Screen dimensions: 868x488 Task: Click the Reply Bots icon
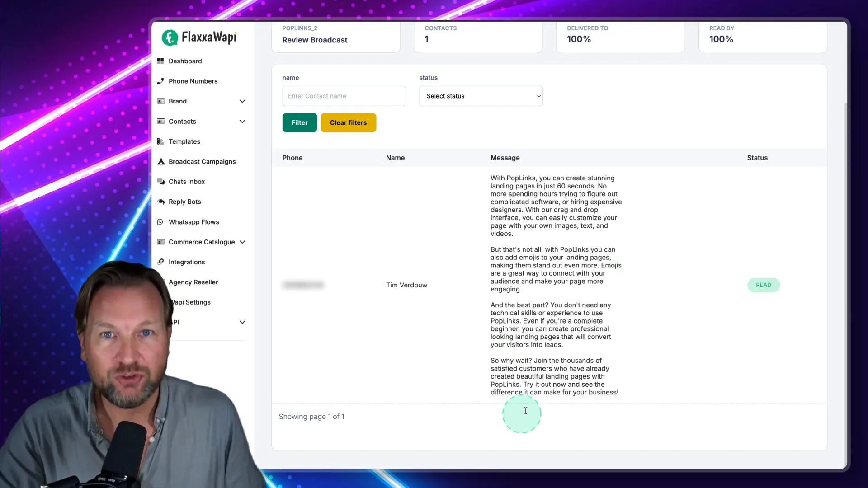click(x=160, y=202)
